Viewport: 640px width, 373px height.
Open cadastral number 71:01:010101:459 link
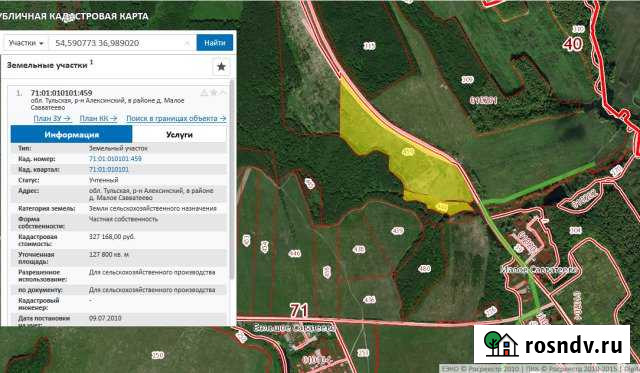point(115,159)
